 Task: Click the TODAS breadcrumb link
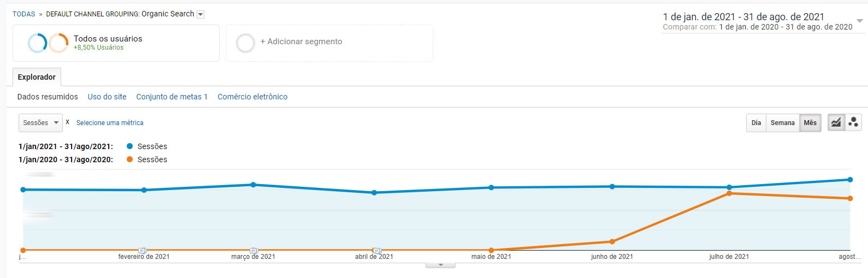click(23, 14)
